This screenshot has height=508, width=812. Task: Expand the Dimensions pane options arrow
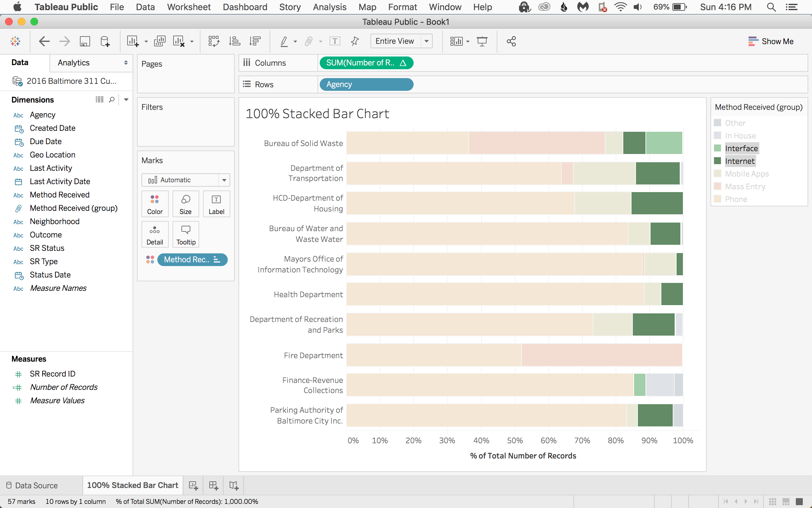126,99
